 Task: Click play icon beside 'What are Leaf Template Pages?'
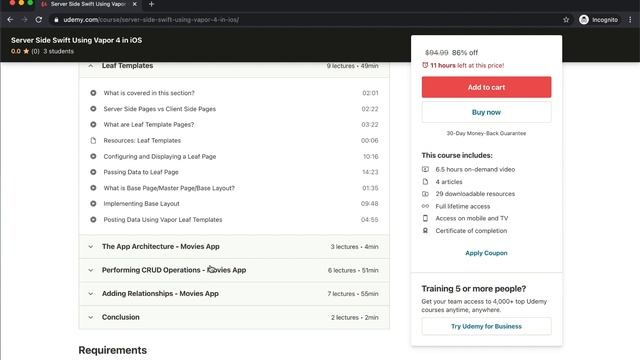[x=93, y=124]
